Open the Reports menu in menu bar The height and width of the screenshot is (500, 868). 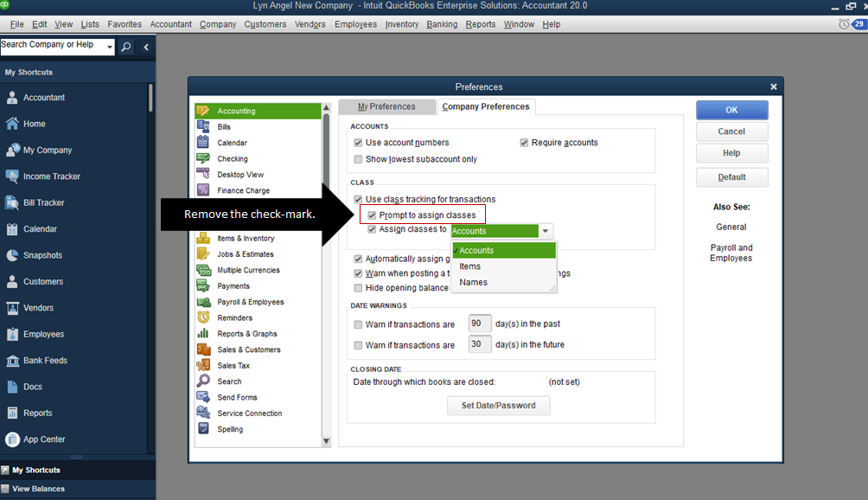pos(481,24)
